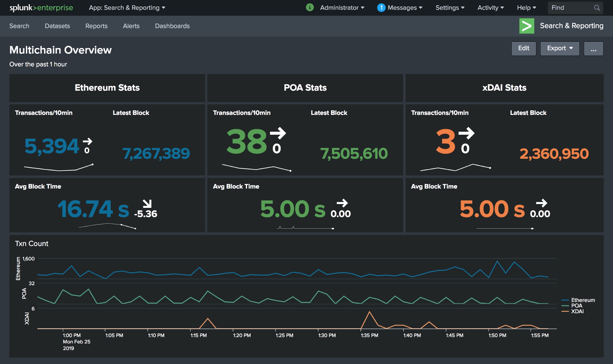Click the 1:00 PM time axis label

pyautogui.click(x=72, y=335)
